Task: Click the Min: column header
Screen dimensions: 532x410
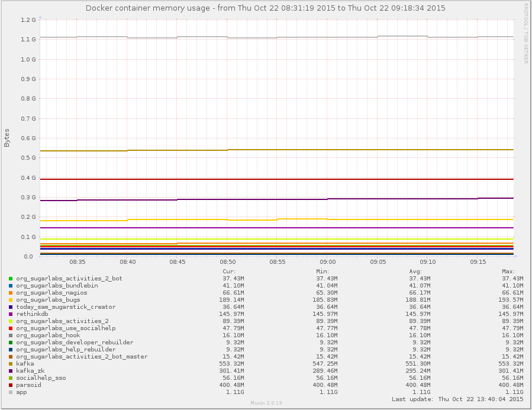Action: (323, 272)
